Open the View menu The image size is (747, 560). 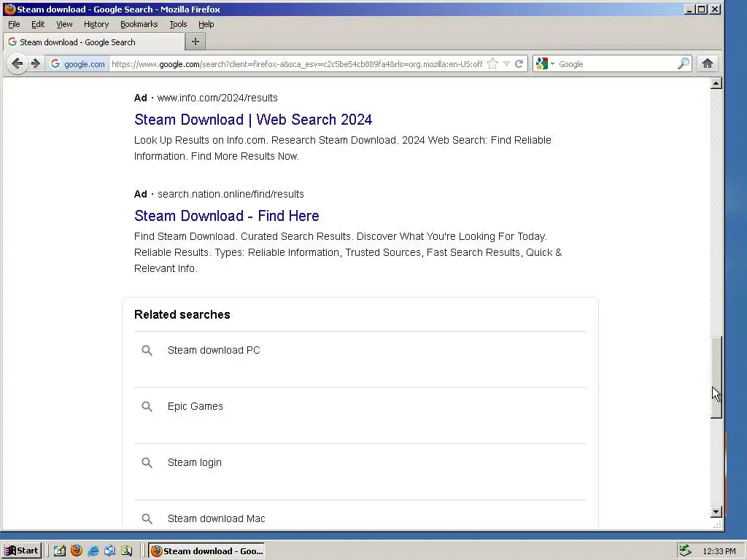[x=64, y=24]
